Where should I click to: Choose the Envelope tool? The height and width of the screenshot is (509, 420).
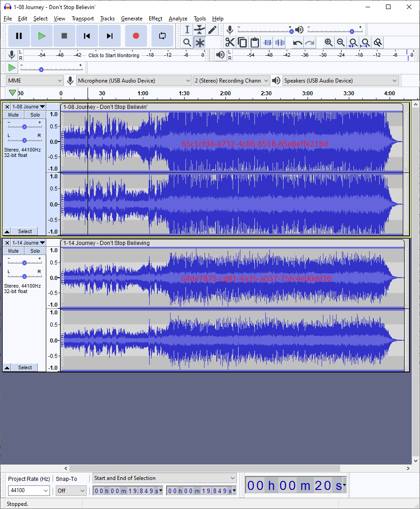pos(200,30)
